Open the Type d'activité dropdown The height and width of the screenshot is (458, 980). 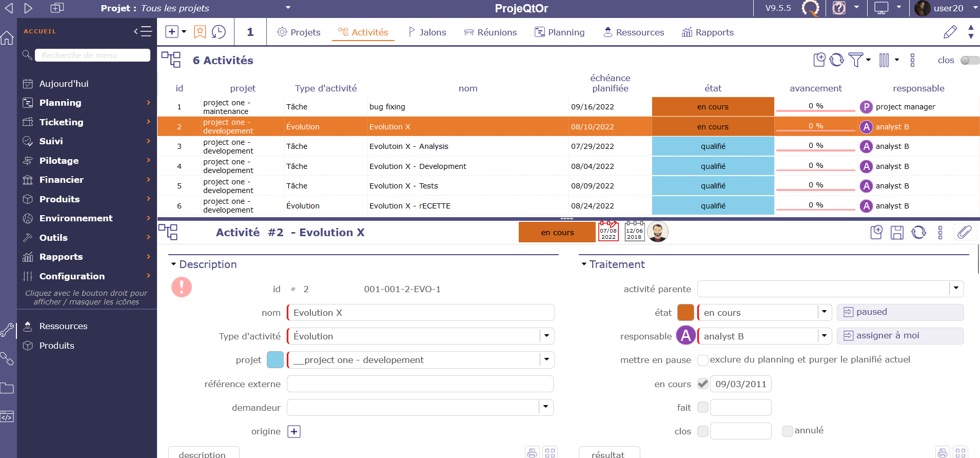(546, 336)
